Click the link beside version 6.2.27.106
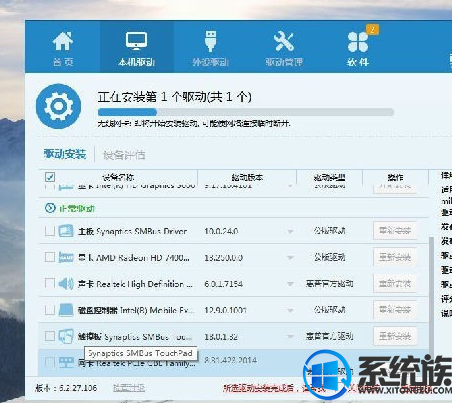 (129, 388)
